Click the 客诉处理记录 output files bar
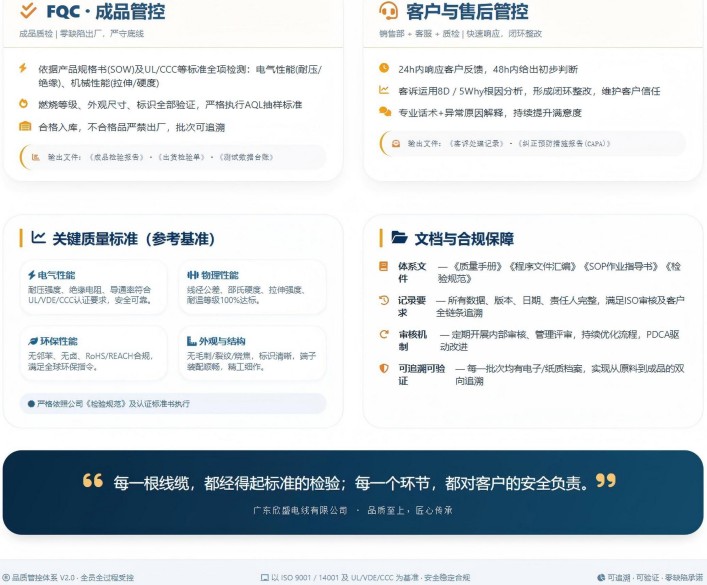Screen dimensions: 707x585 [533, 144]
